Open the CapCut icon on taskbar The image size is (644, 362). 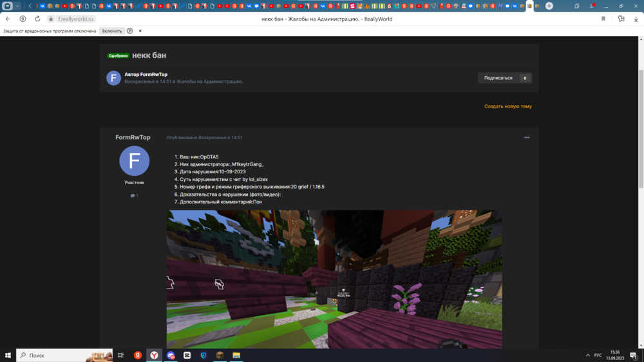click(x=187, y=356)
